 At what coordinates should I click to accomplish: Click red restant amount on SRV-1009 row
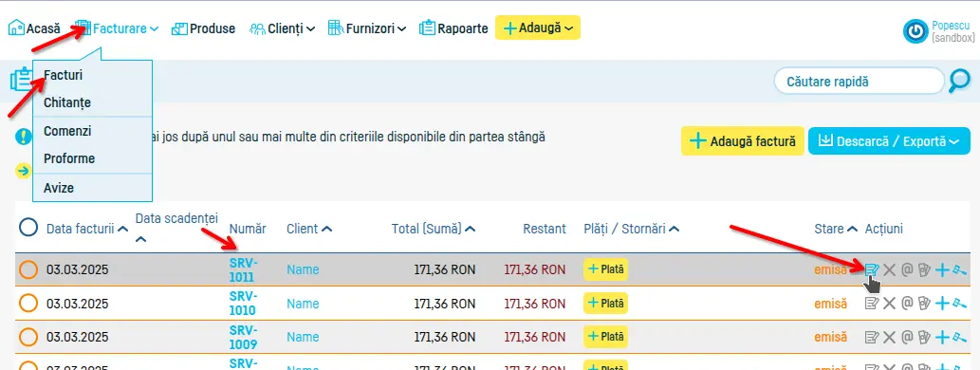[x=534, y=338]
